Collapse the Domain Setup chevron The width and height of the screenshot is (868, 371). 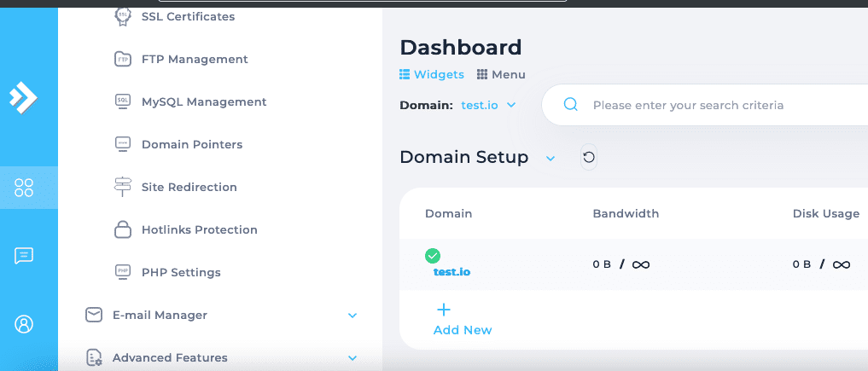click(550, 158)
